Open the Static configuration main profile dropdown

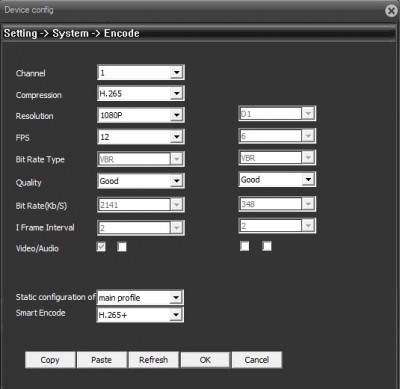pyautogui.click(x=140, y=297)
